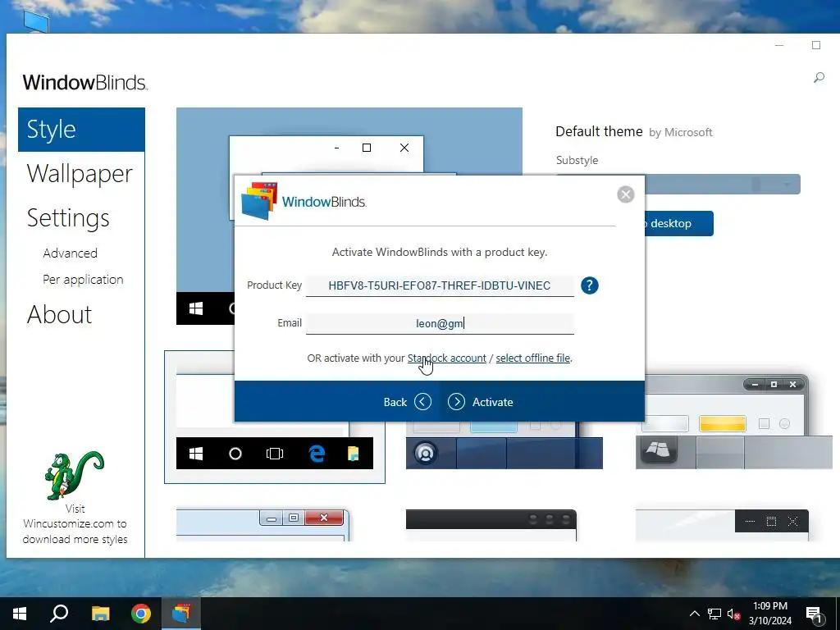Open About section
This screenshot has height=630, width=840.
pos(59,314)
